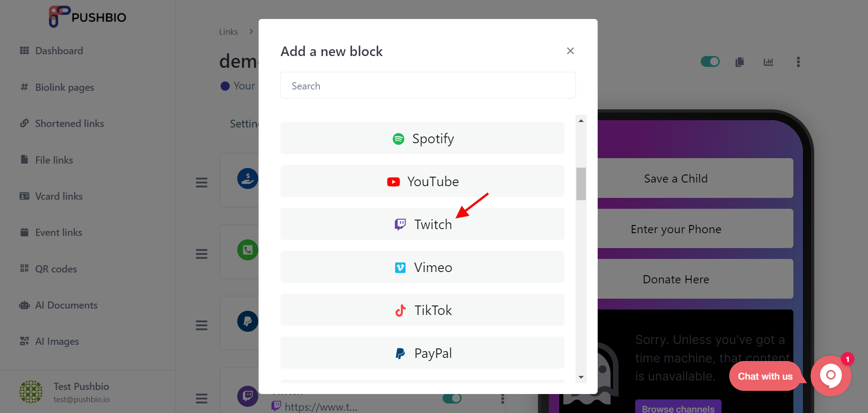Screen dimensions: 868x413
Task: Choose the TikTok block
Action: point(422,310)
